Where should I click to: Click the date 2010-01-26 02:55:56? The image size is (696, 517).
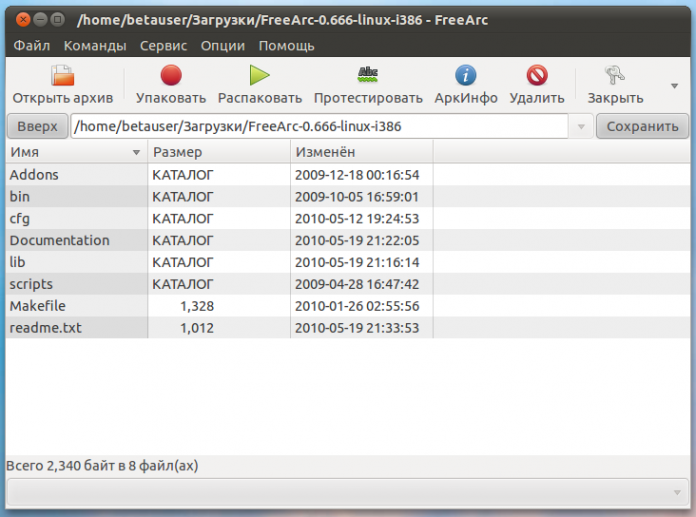pos(357,306)
